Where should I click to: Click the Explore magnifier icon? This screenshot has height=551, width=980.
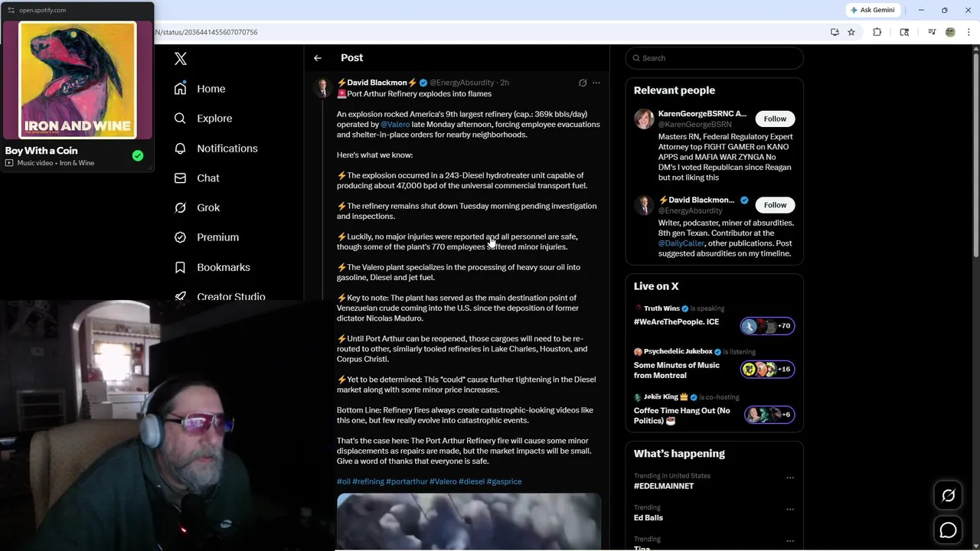coord(180,119)
